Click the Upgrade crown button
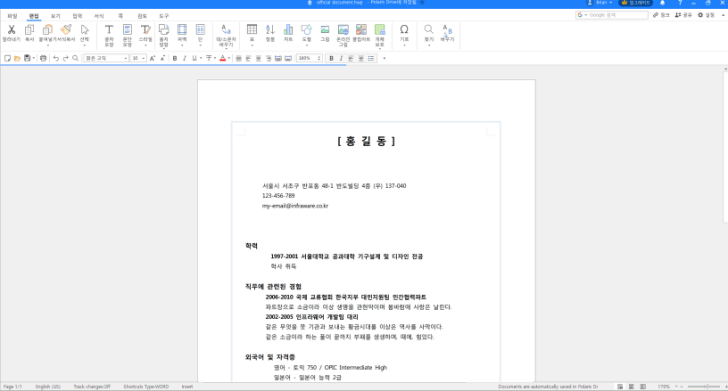The image size is (728, 391). [636, 3]
